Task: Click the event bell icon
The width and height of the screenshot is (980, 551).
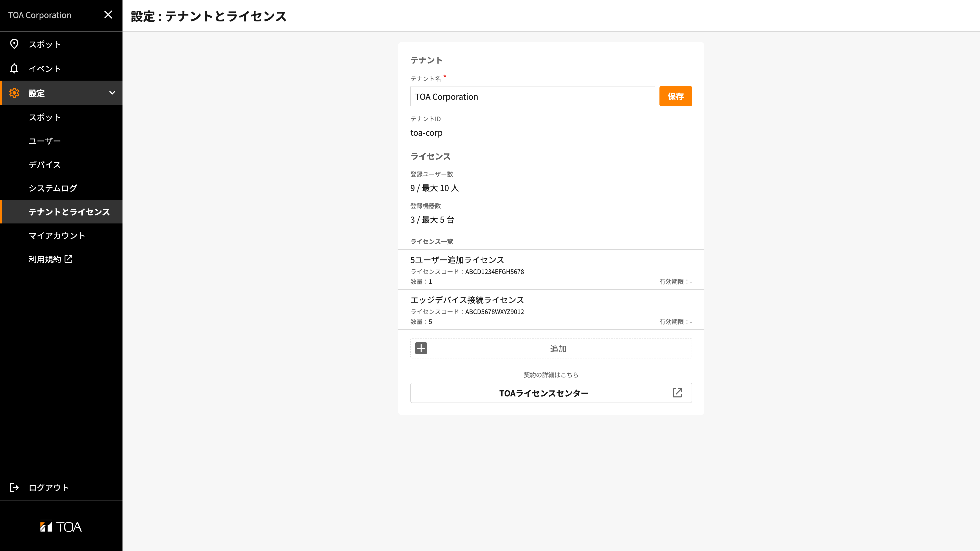Action: point(14,68)
